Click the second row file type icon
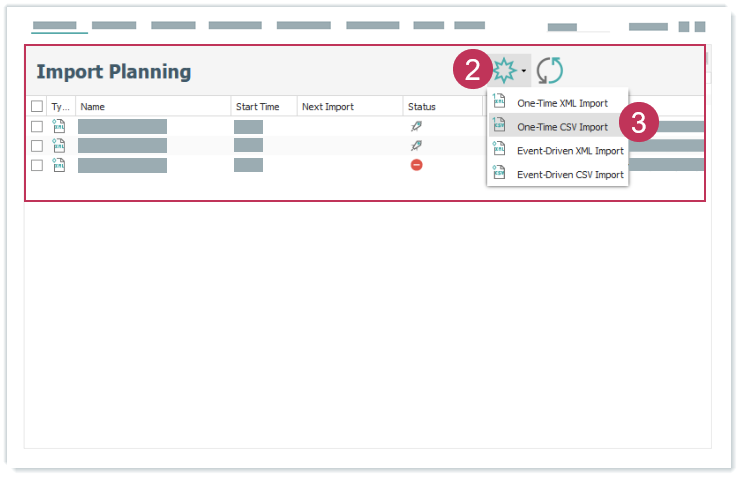Image resolution: width=741 pixels, height=478 pixels. pos(59,146)
